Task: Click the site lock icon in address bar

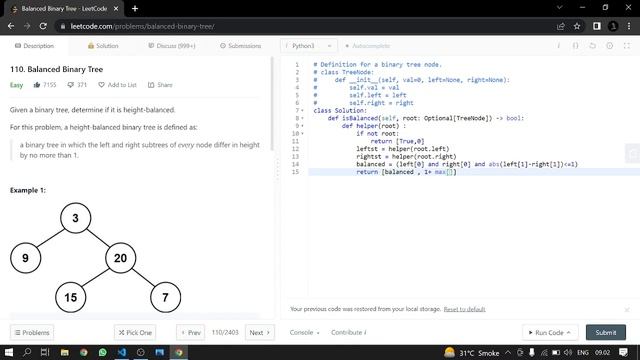Action: [x=62, y=27]
